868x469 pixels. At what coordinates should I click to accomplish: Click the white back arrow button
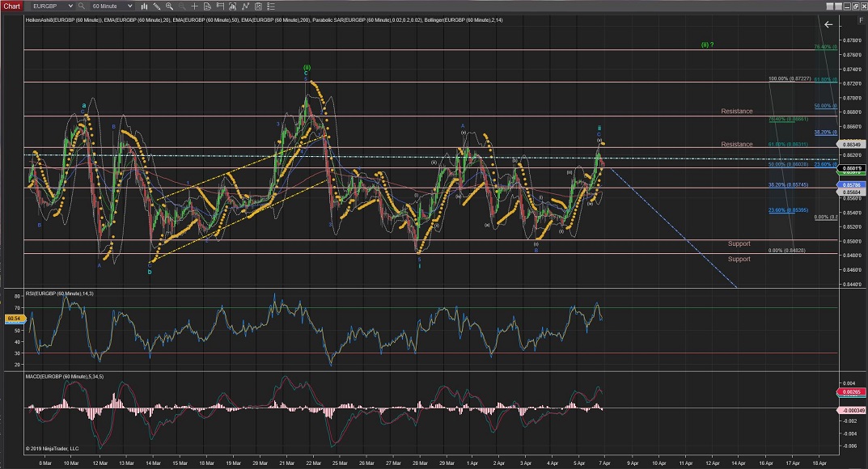pos(828,24)
